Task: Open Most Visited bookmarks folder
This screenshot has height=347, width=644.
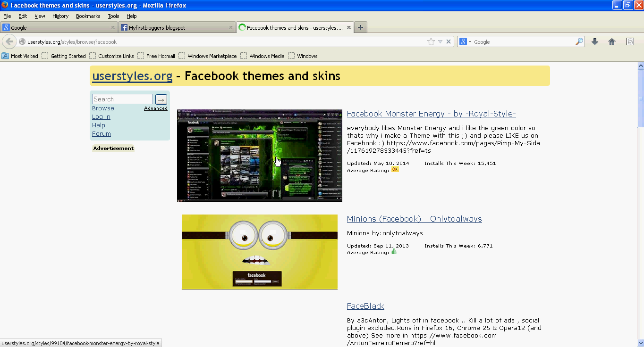Action: [x=20, y=56]
